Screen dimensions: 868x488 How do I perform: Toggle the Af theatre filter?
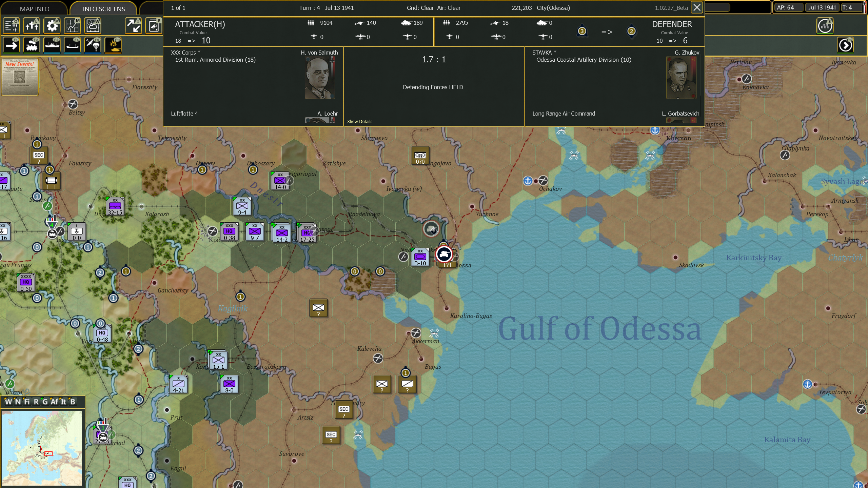54,402
